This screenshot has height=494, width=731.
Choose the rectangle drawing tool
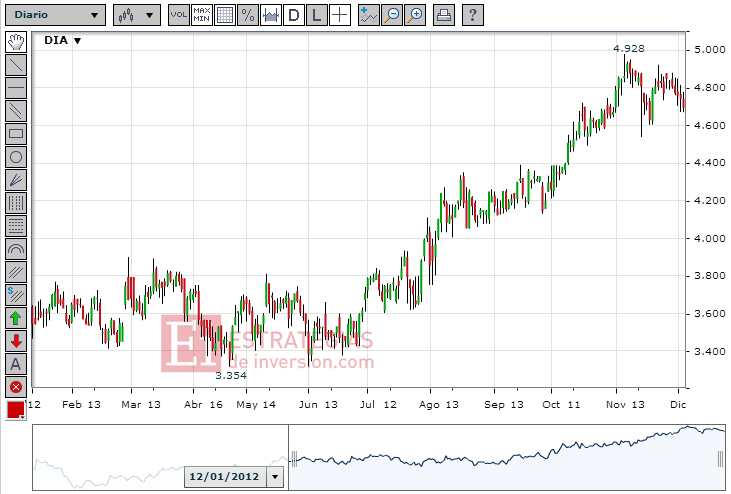click(x=16, y=133)
